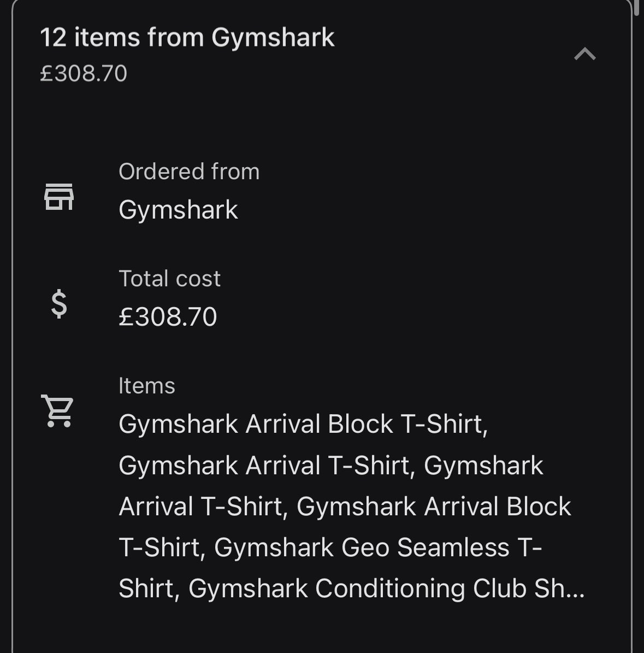Click the storefront icon beside Ordered from
The image size is (644, 653).
click(x=58, y=197)
